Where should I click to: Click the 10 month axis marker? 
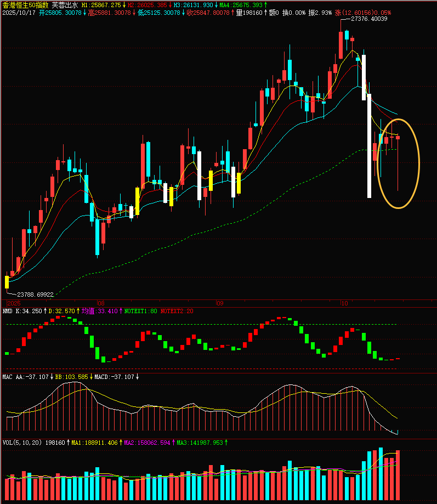coord(344,303)
